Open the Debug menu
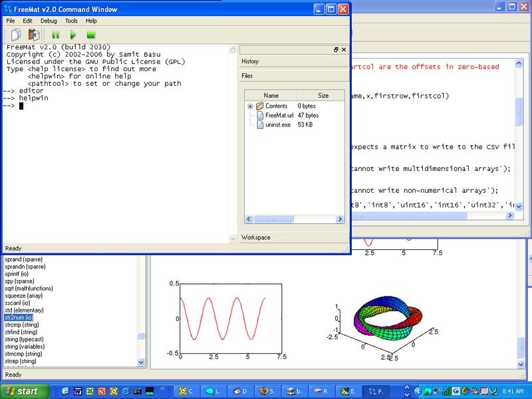 pos(49,21)
